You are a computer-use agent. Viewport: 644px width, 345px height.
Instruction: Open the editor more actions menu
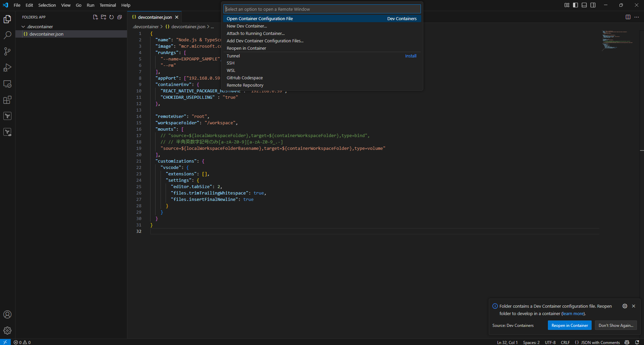click(x=637, y=17)
